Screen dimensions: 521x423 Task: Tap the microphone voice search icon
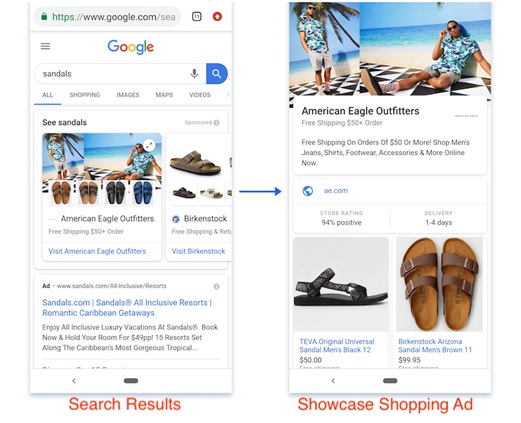point(194,74)
